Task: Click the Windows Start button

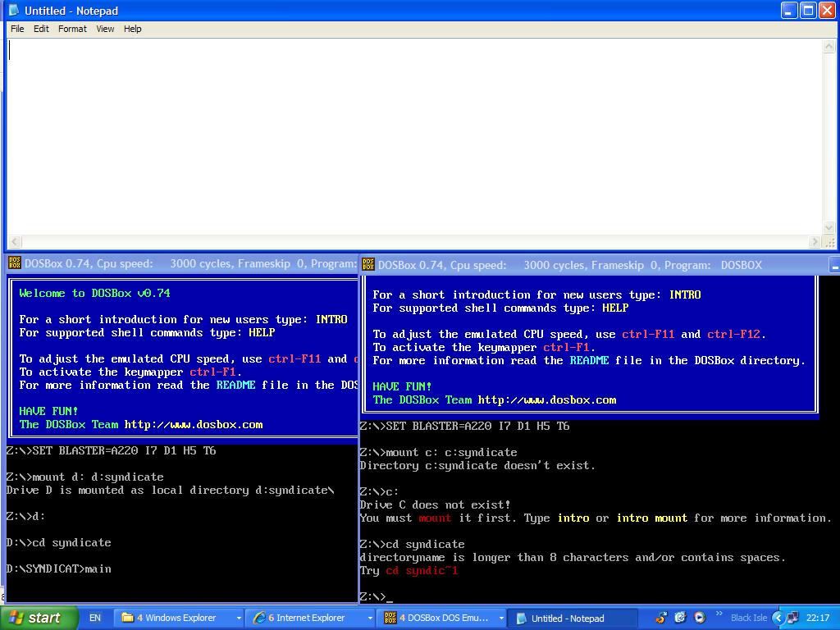Action: coord(38,618)
